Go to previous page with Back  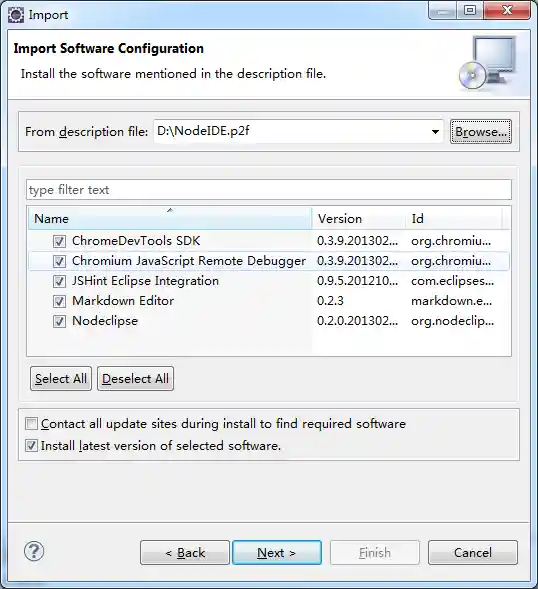tap(185, 553)
